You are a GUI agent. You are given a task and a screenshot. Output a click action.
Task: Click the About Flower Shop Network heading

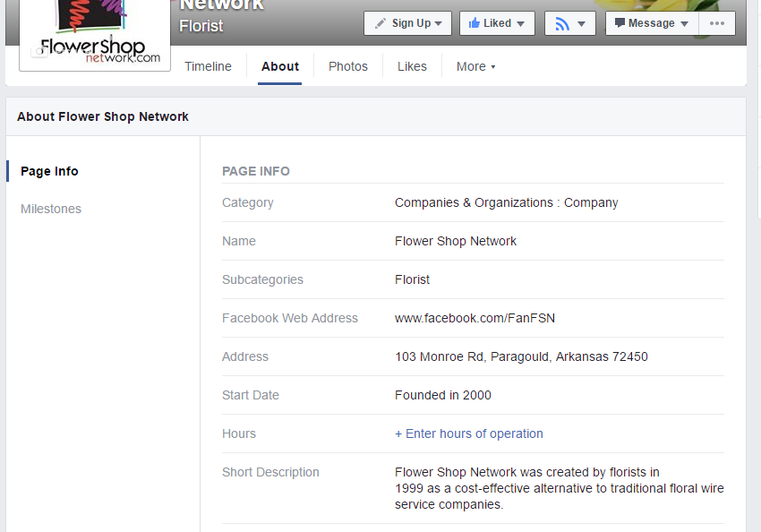pyautogui.click(x=103, y=116)
